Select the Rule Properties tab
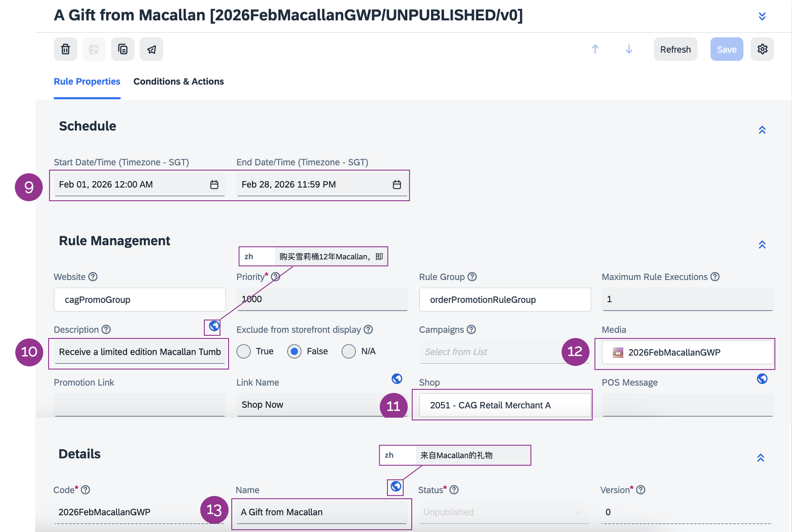Screen dimensions: 792x532 tap(87, 81)
